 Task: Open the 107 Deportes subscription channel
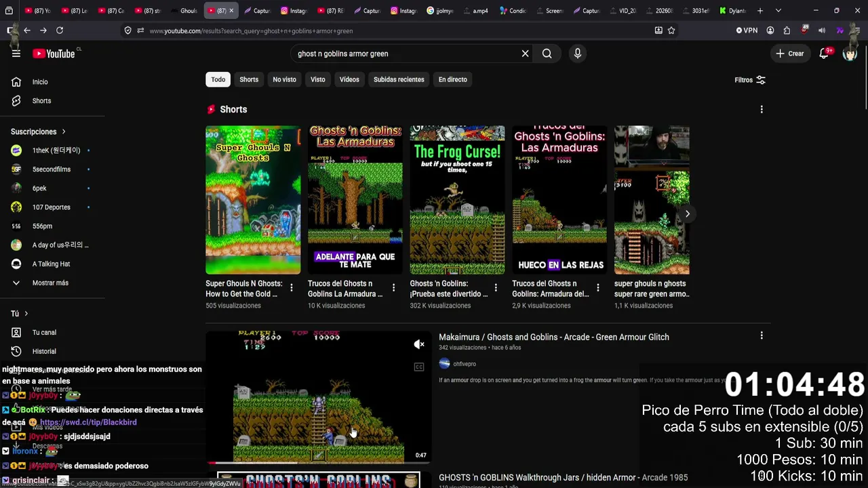52,207
